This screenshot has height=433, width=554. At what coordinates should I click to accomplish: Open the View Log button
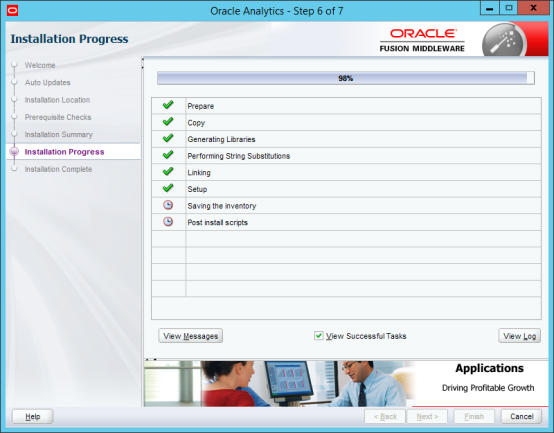(519, 336)
